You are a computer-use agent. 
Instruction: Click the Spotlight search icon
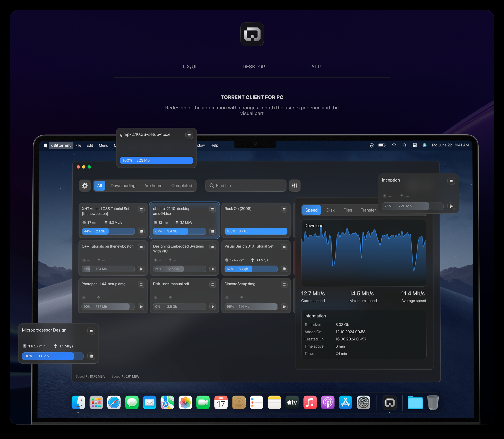(404, 145)
